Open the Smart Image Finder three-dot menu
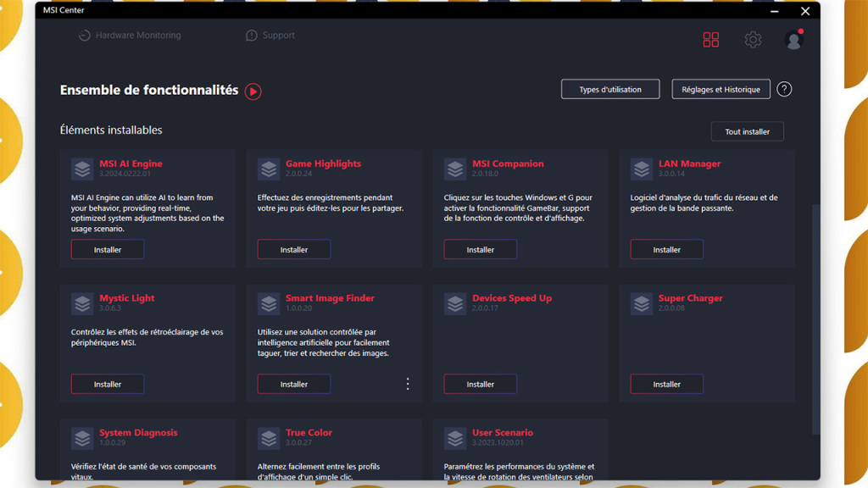The image size is (868, 488). [x=407, y=384]
